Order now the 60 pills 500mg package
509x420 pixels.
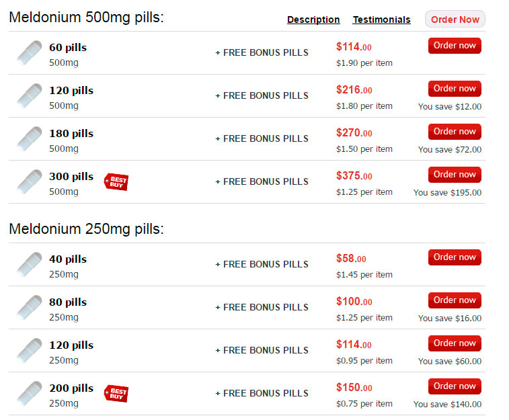click(x=455, y=46)
